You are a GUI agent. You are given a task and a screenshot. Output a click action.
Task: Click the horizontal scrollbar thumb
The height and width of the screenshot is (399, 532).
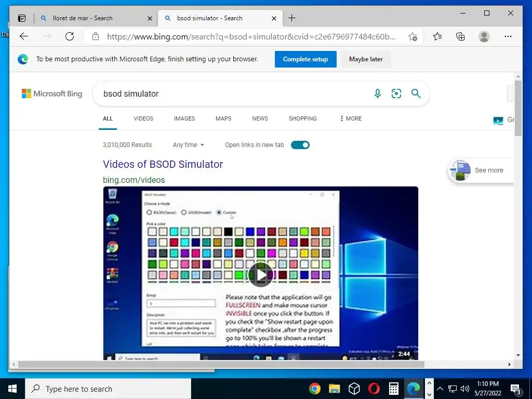(221, 364)
